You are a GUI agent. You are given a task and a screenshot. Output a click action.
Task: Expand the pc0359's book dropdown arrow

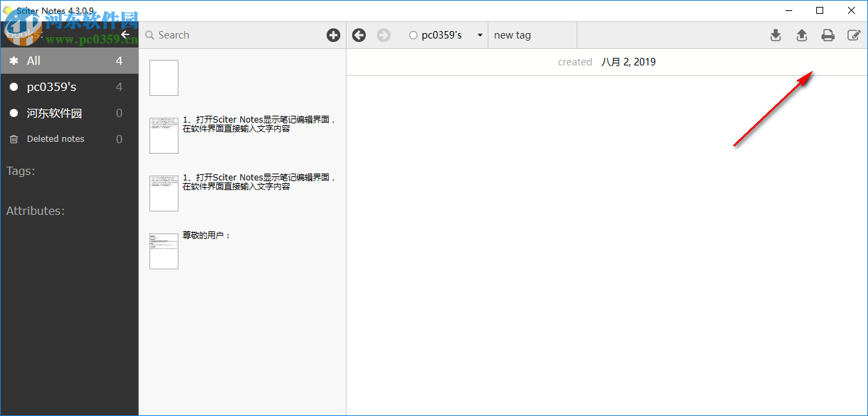(479, 34)
